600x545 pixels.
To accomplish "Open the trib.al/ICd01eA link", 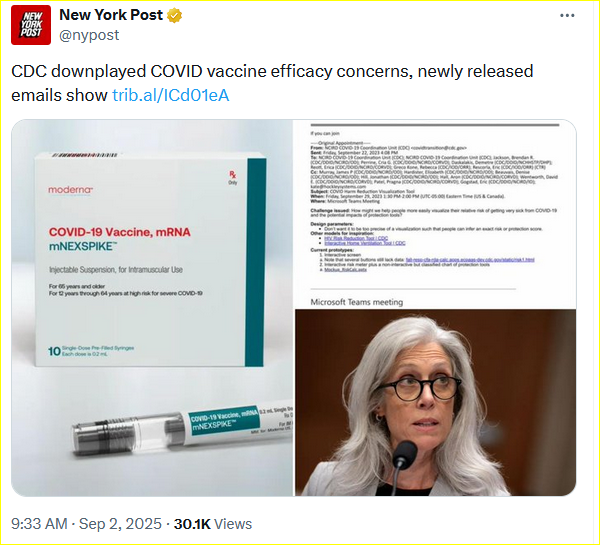I will (170, 95).
